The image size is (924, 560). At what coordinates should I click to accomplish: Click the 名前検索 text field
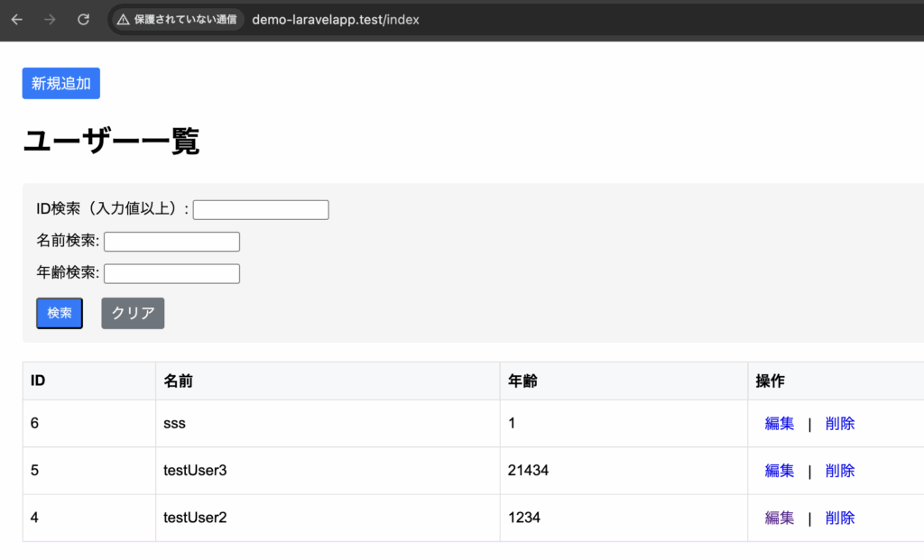171,242
